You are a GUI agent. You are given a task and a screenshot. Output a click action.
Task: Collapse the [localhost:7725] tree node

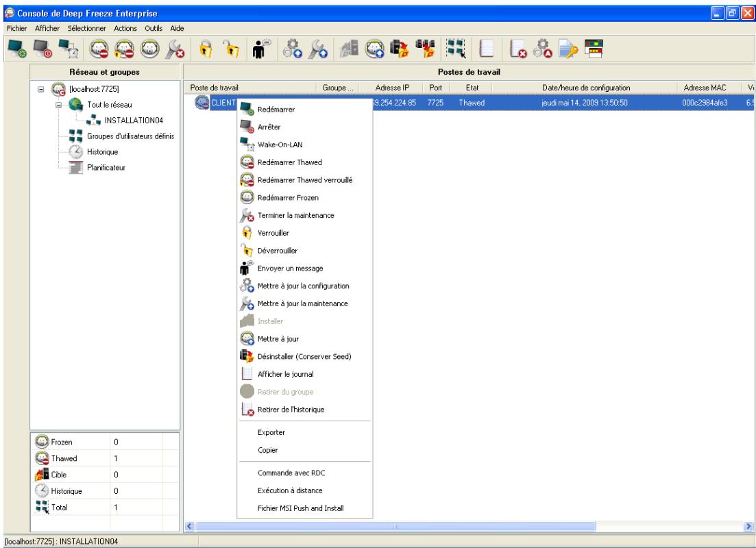pyautogui.click(x=41, y=89)
